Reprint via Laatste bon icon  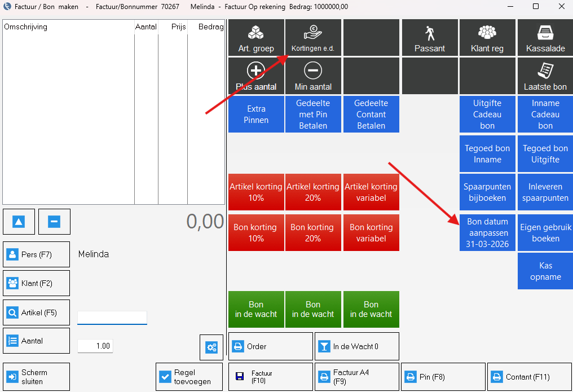point(545,76)
